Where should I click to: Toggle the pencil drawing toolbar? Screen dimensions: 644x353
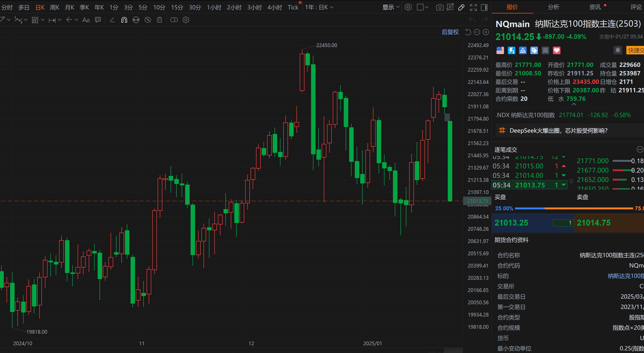[x=461, y=7]
